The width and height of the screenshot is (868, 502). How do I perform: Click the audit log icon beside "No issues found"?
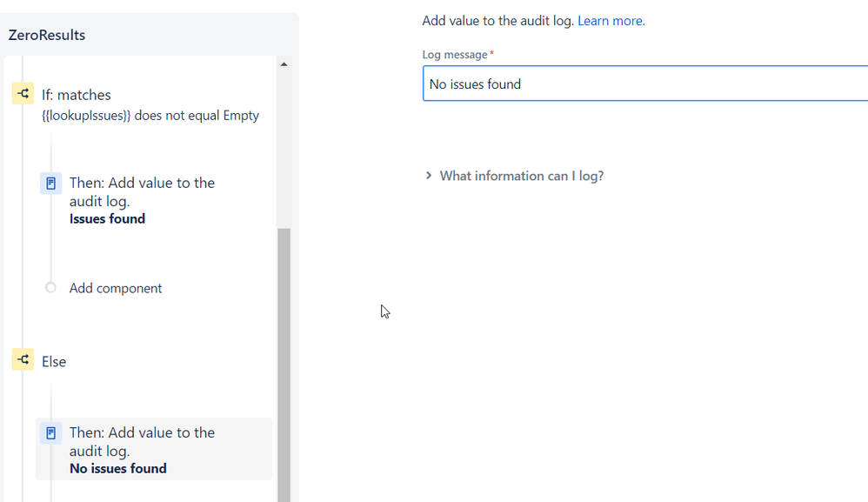pyautogui.click(x=50, y=432)
